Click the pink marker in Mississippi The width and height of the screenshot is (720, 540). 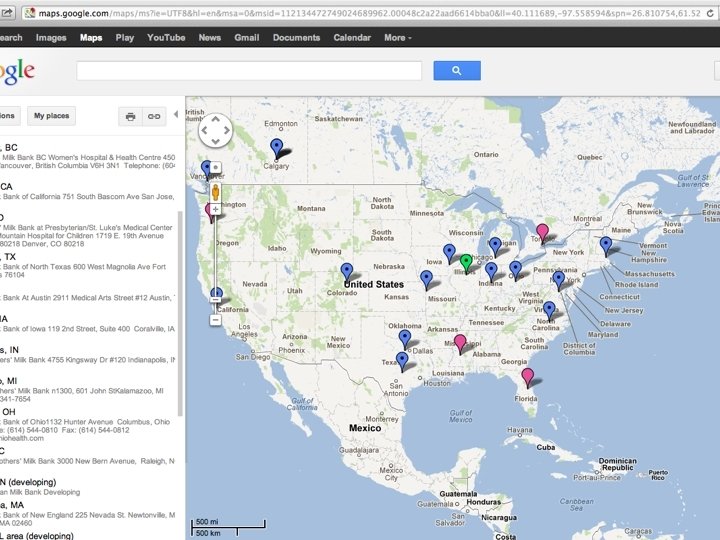[x=460, y=344]
